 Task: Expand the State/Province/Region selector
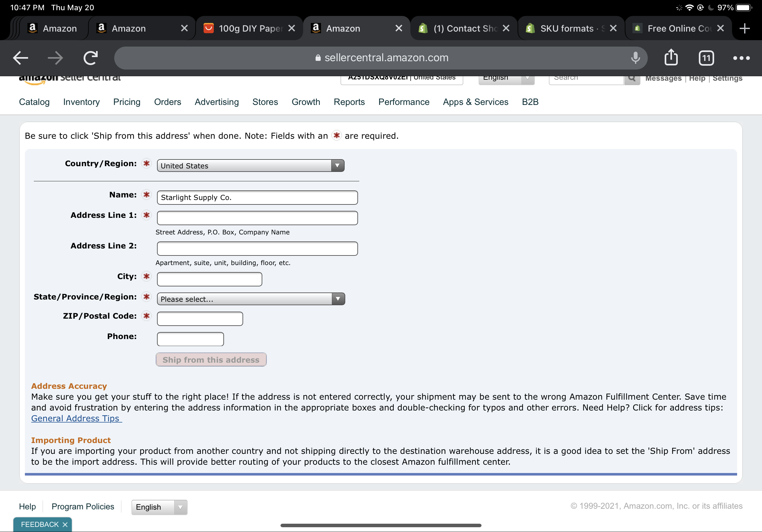tap(250, 299)
